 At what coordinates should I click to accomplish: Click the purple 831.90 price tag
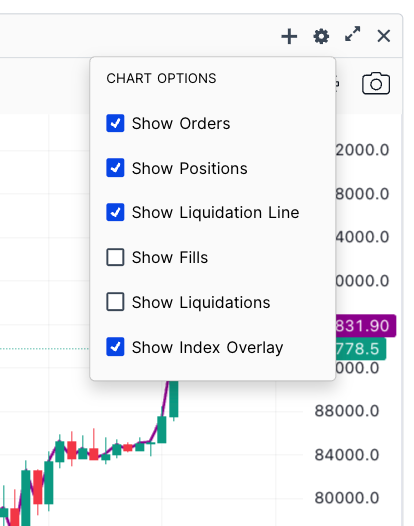[365, 326]
